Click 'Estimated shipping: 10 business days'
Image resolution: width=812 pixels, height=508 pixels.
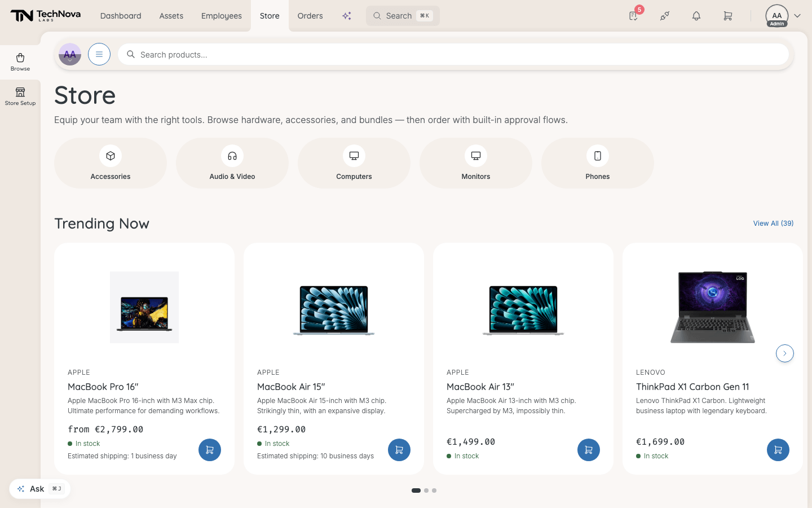pos(315,456)
